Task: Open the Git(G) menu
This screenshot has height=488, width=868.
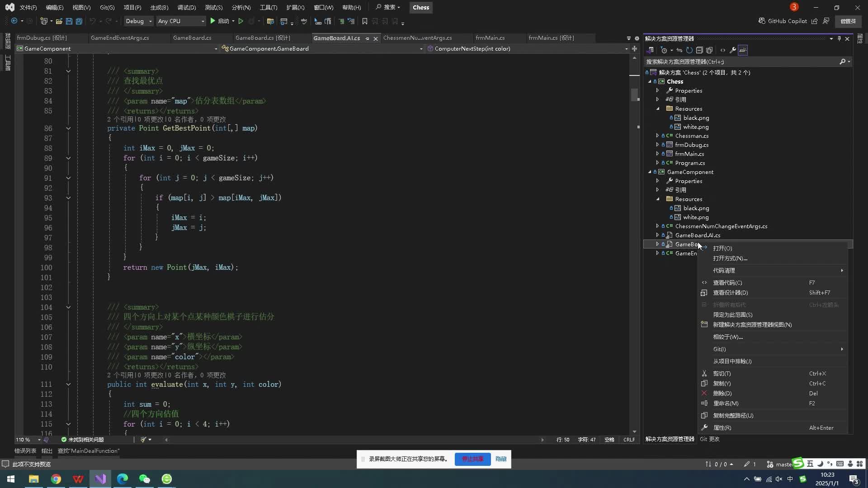Action: point(107,7)
